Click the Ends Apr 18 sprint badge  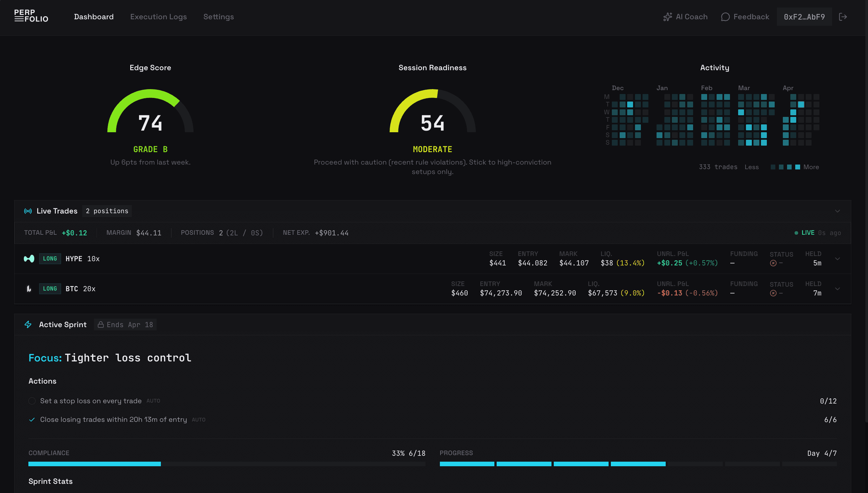coord(126,325)
